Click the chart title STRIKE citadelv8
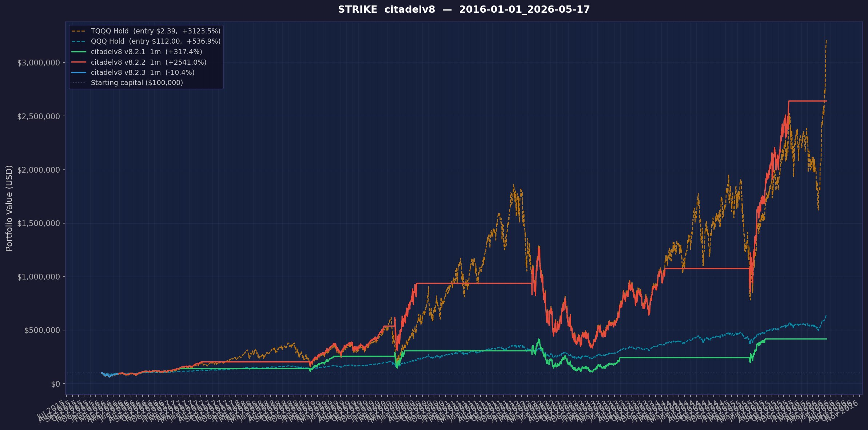The image size is (868, 430). [464, 10]
